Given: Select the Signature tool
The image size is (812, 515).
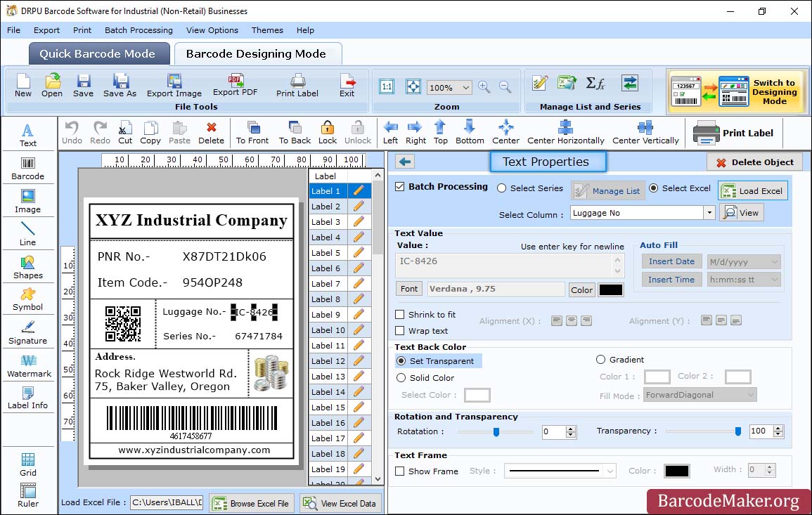Looking at the screenshot, I should point(28,333).
